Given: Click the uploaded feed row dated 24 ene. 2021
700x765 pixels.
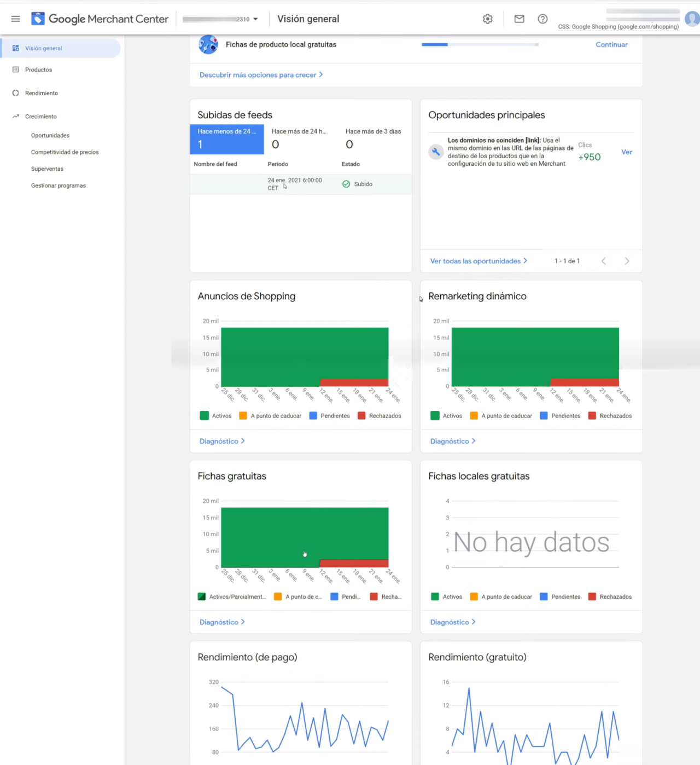Looking at the screenshot, I should (x=300, y=184).
